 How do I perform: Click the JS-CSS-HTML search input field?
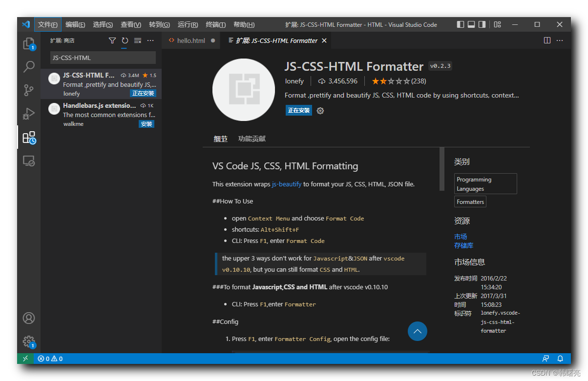[103, 58]
